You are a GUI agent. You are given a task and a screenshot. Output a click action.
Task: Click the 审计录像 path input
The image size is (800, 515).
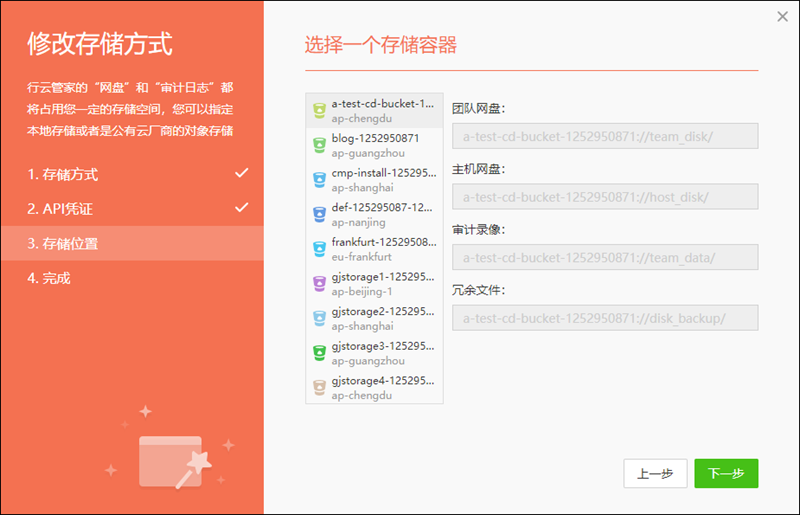pos(605,257)
